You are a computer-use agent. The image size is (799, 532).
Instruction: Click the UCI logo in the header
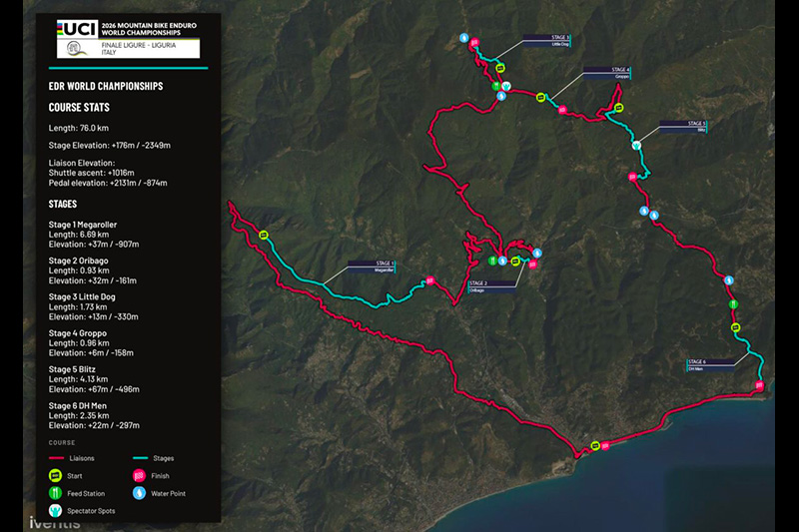[78, 29]
